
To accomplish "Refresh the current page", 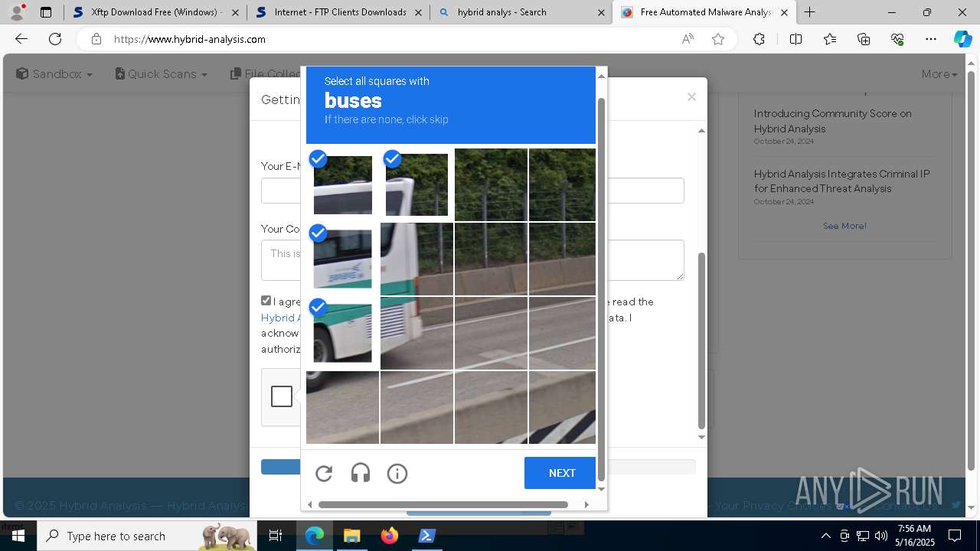I will [55, 39].
